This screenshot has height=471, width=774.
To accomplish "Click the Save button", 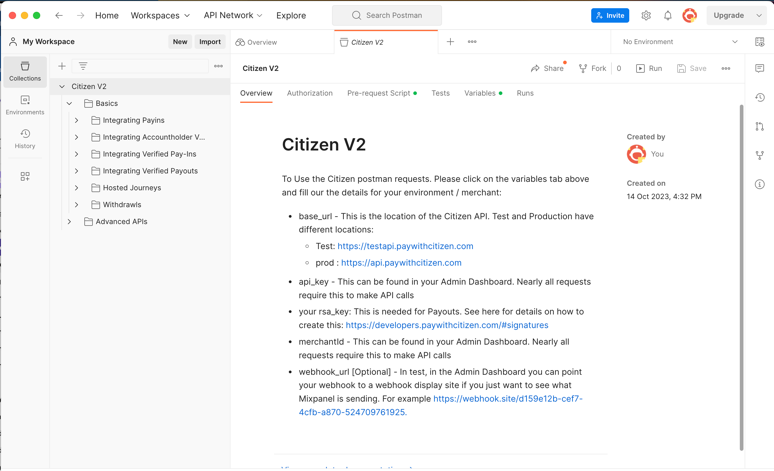I will click(x=692, y=69).
